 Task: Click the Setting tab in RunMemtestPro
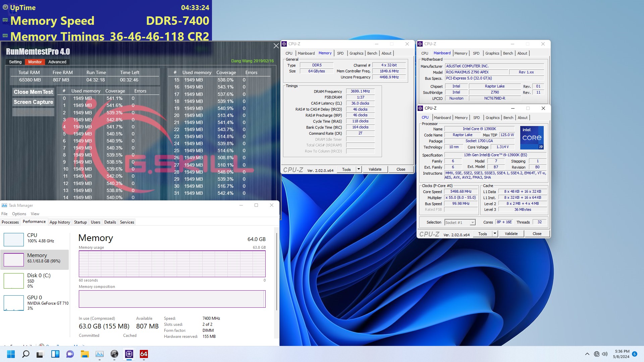[x=15, y=61]
